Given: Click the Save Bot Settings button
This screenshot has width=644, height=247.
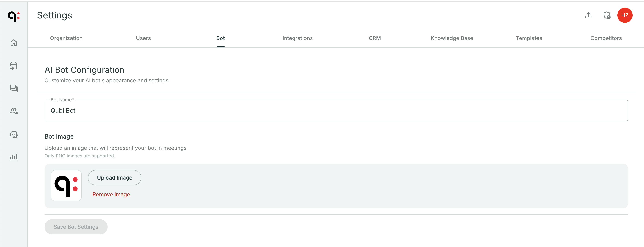Looking at the screenshot, I should 76,226.
